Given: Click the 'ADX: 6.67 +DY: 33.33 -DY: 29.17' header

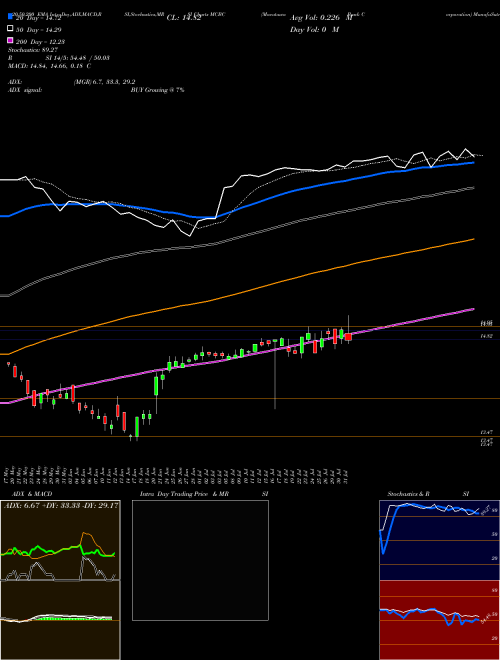Looking at the screenshot, I should click(61, 506).
